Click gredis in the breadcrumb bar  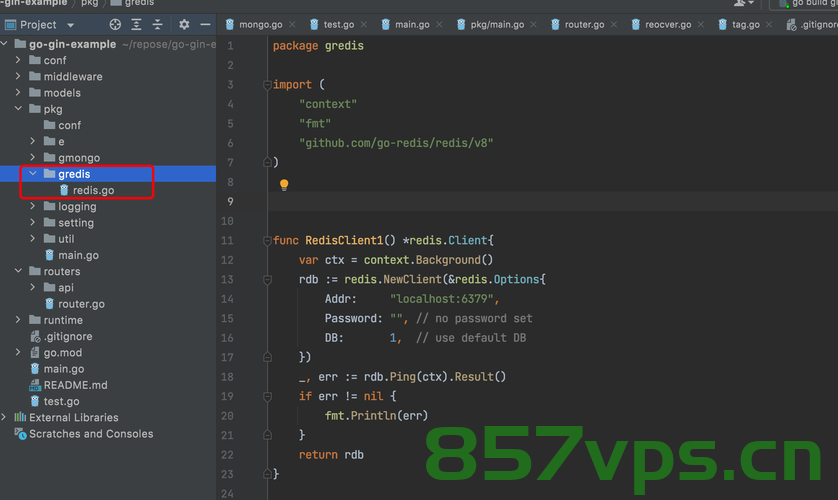click(139, 3)
